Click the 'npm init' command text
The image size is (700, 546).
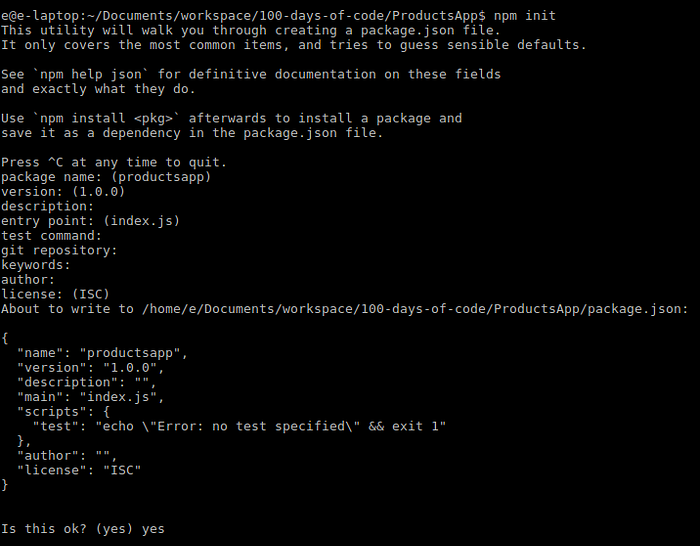(525, 16)
